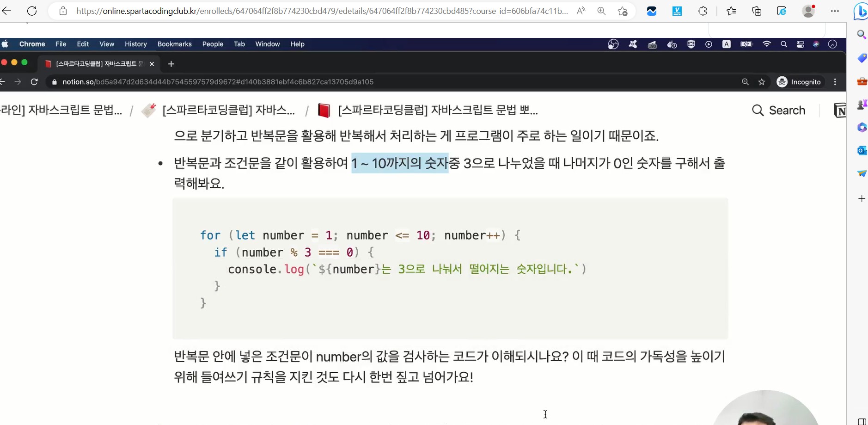The image size is (868, 425).
Task: Open Spotlight search in macOS menu bar
Action: [783, 44]
